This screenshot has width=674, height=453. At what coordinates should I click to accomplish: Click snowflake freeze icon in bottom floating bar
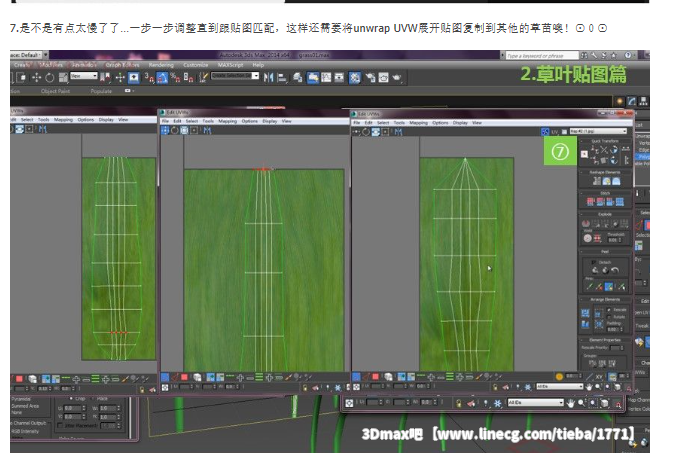tap(497, 403)
